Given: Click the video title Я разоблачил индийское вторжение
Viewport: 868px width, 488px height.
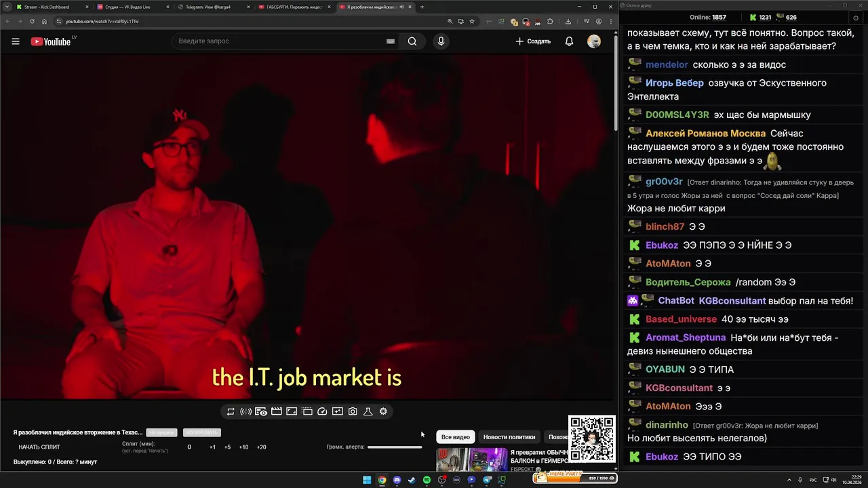Looking at the screenshot, I should tap(78, 432).
